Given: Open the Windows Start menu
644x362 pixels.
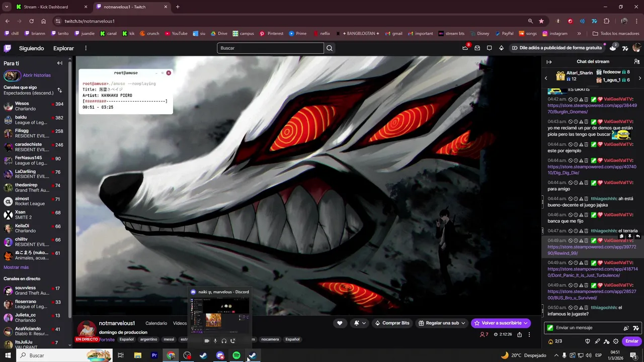Looking at the screenshot, I should 8,355.
